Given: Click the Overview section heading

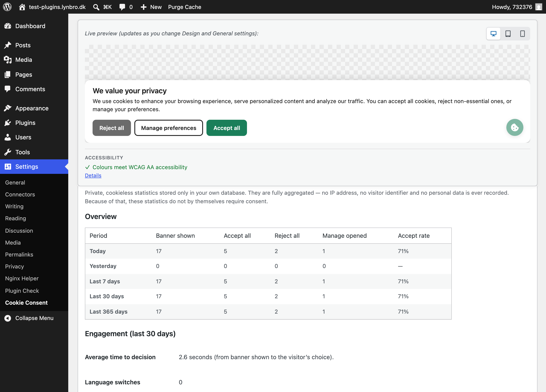Looking at the screenshot, I should point(101,216).
